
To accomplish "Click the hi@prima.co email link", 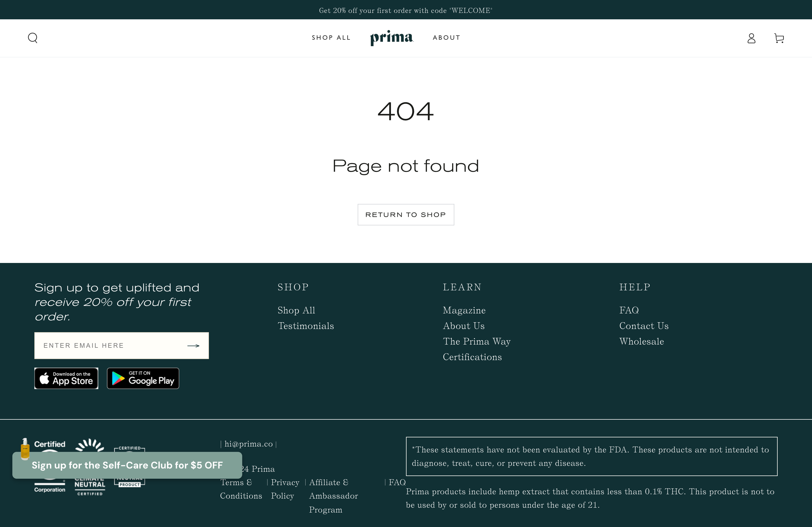I will click(x=248, y=444).
